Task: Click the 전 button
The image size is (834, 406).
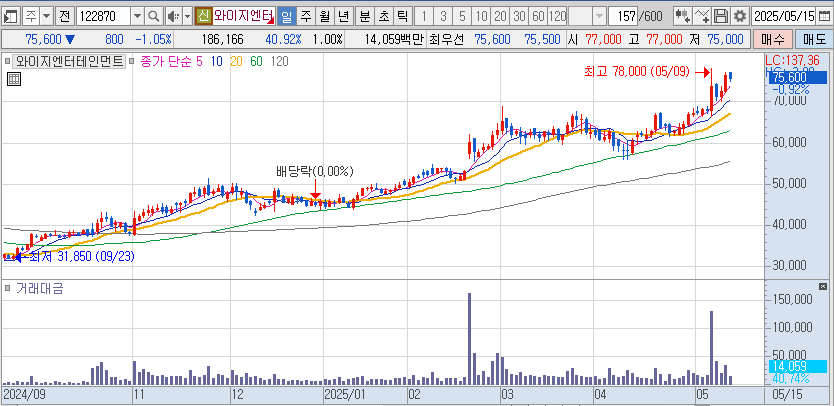Action: point(64,17)
